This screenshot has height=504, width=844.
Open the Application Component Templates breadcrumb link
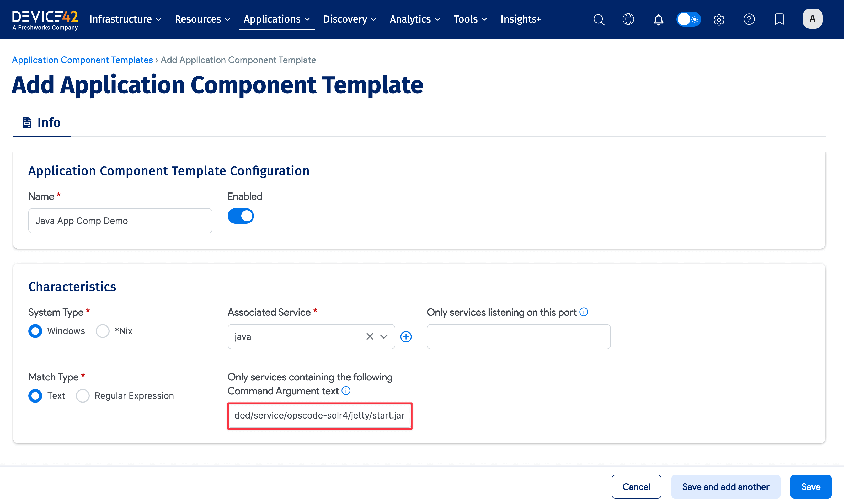click(x=82, y=60)
